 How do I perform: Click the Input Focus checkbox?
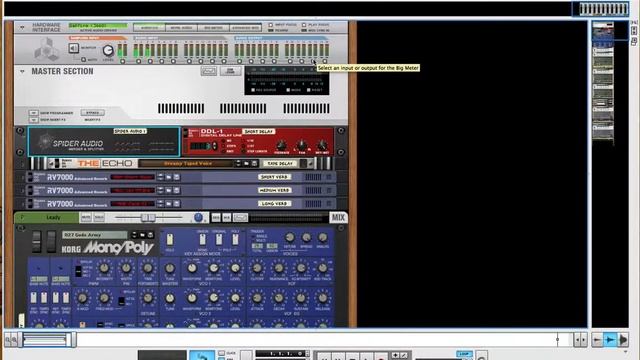pyautogui.click(x=271, y=25)
